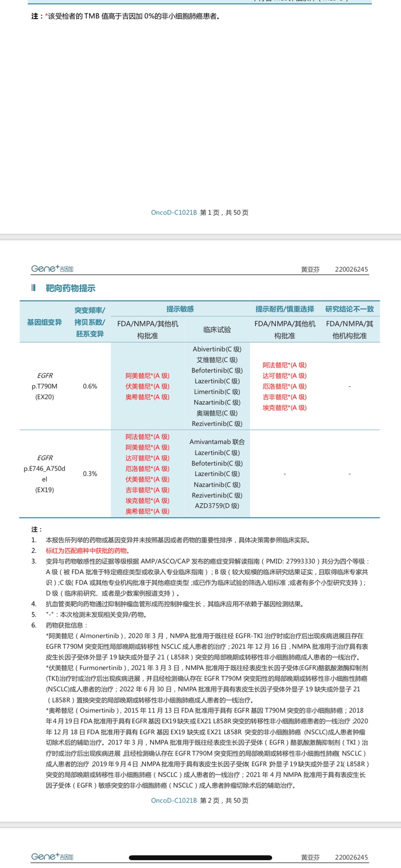Tap the page 1 footer OncoD-C1021B 第1页
The image size is (401, 868).
(200, 213)
